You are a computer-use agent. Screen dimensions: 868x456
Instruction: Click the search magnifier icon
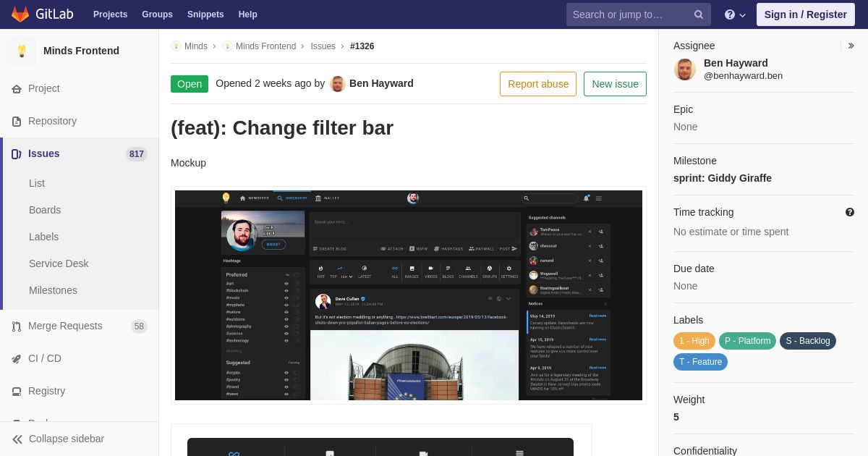point(699,14)
